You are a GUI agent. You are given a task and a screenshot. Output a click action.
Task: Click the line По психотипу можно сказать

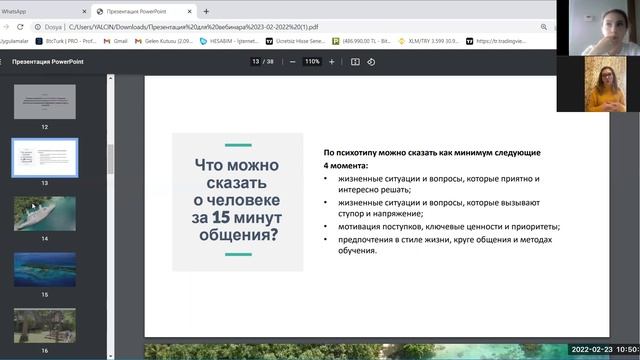point(432,153)
